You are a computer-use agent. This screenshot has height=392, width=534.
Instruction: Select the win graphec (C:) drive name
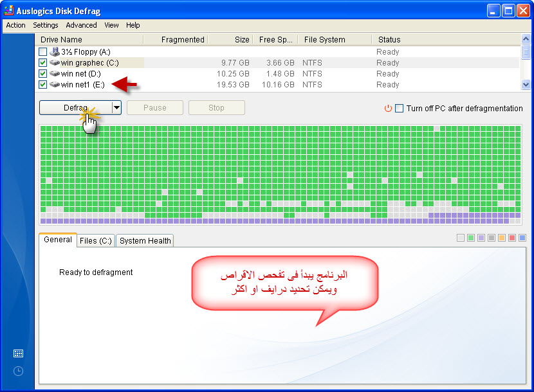tap(90, 62)
